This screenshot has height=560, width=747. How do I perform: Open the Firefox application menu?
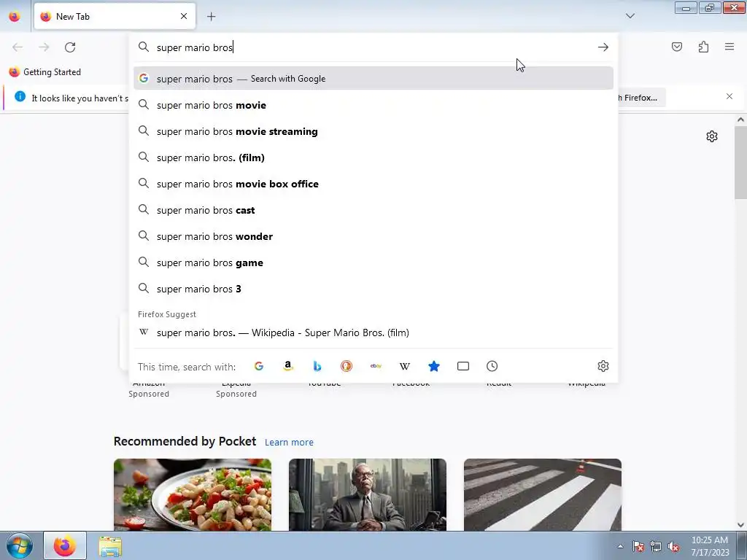point(729,47)
